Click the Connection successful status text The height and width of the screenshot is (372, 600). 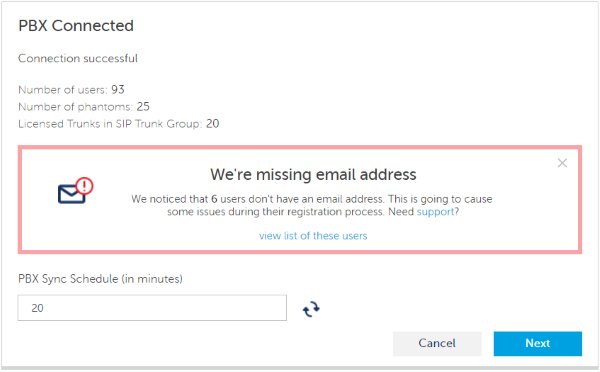click(x=78, y=59)
